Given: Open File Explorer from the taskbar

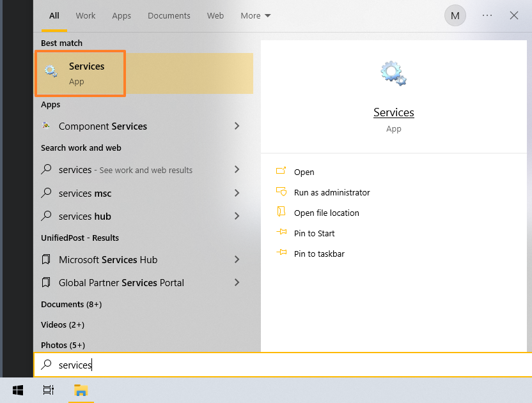Looking at the screenshot, I should click(x=81, y=390).
